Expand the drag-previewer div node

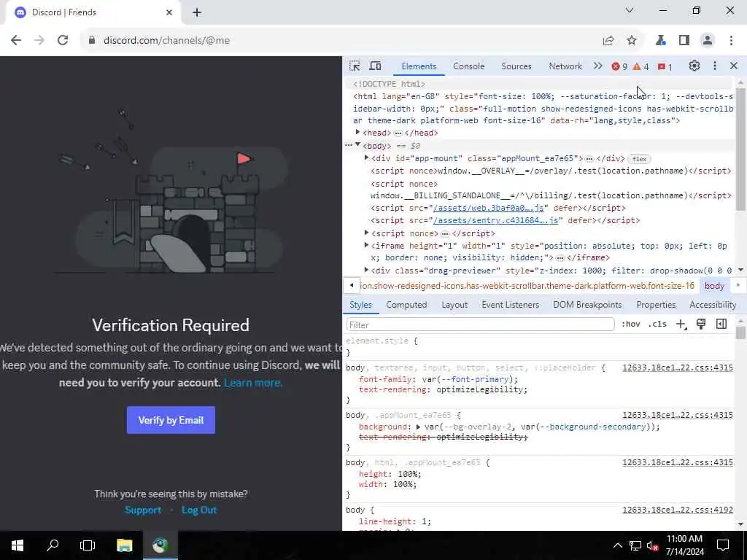366,270
